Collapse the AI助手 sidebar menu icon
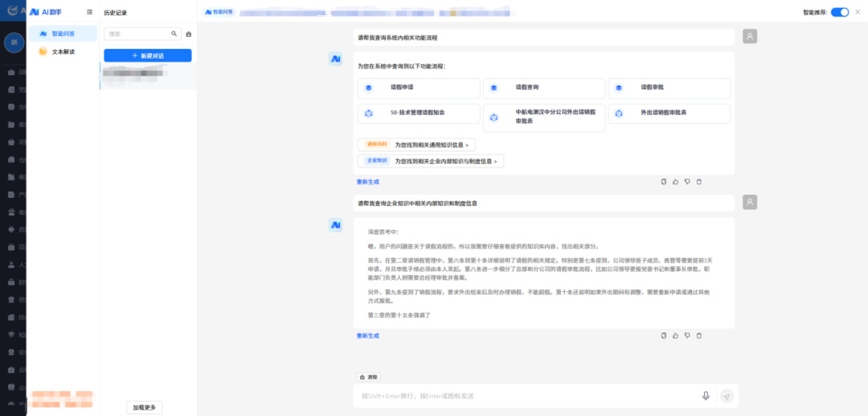 coord(90,11)
